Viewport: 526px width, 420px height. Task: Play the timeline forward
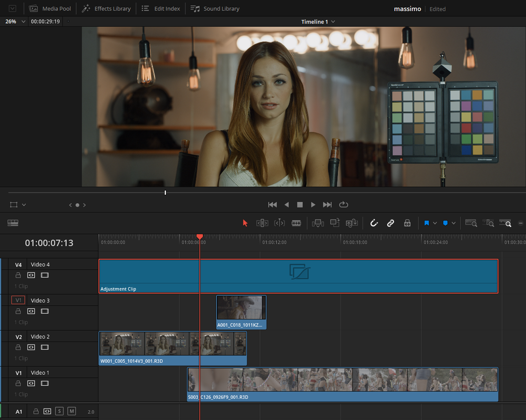(313, 204)
